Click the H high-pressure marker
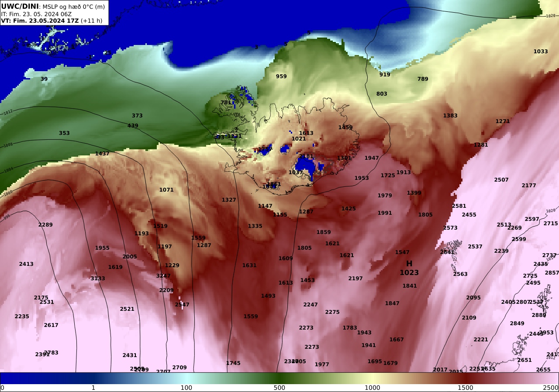The width and height of the screenshot is (559, 392). click(x=409, y=264)
